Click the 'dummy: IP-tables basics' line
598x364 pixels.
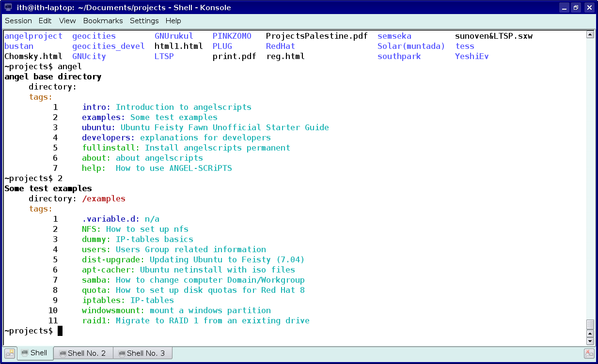coord(138,239)
